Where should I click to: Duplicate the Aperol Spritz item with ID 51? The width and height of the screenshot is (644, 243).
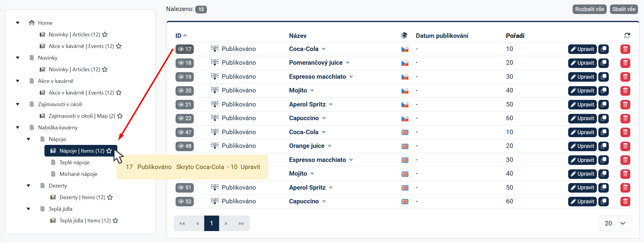click(603, 188)
